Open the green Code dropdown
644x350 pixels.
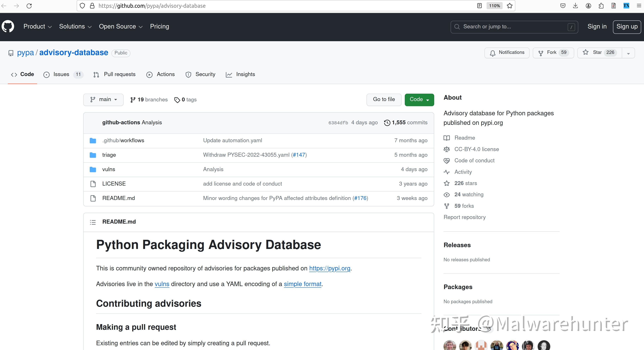pos(419,100)
